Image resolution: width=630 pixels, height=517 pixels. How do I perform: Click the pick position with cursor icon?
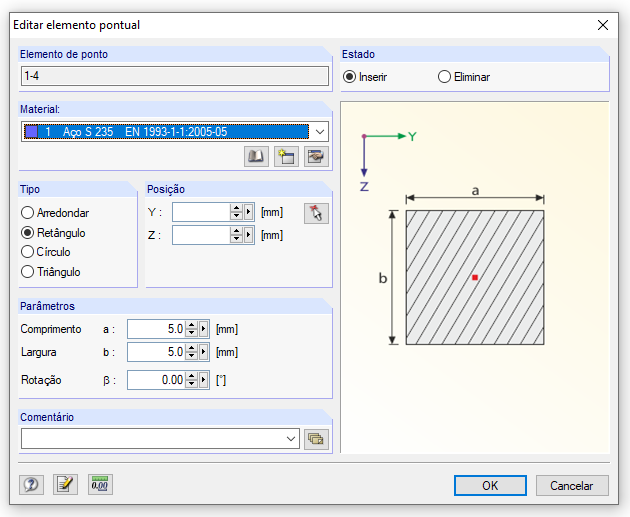point(316,213)
